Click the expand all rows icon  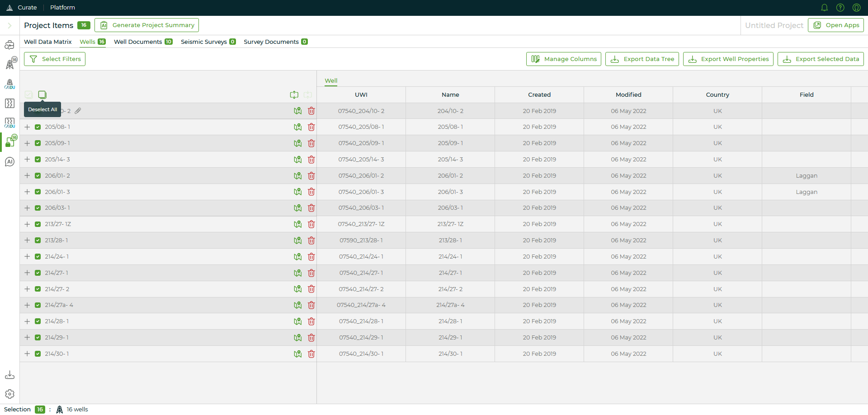tap(294, 94)
